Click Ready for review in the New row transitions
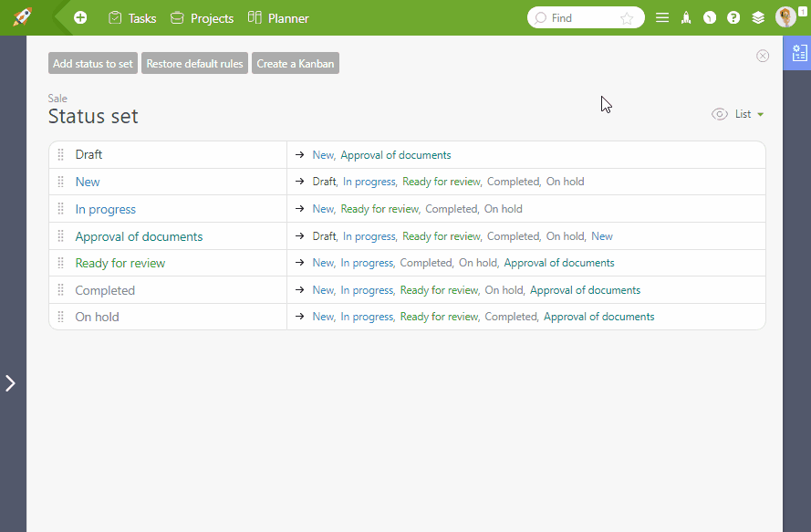811x532 pixels. point(442,181)
